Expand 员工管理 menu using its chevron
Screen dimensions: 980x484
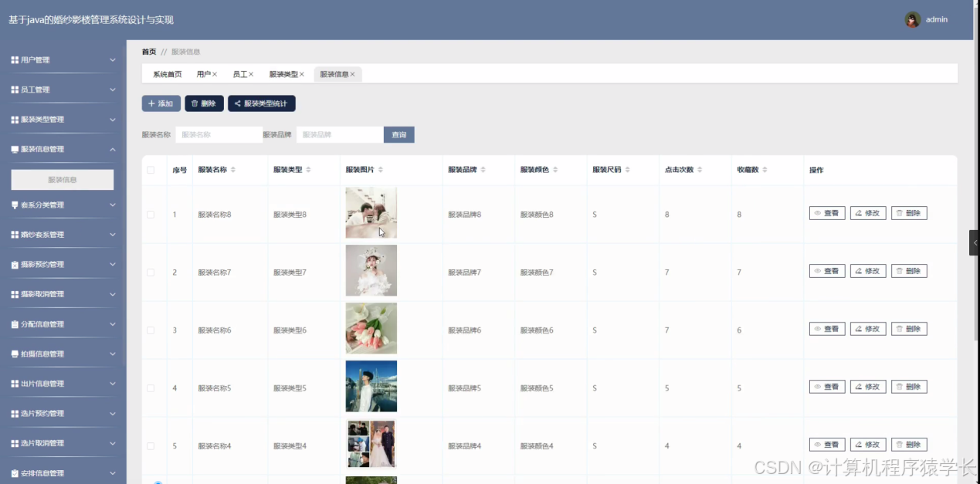(x=113, y=90)
